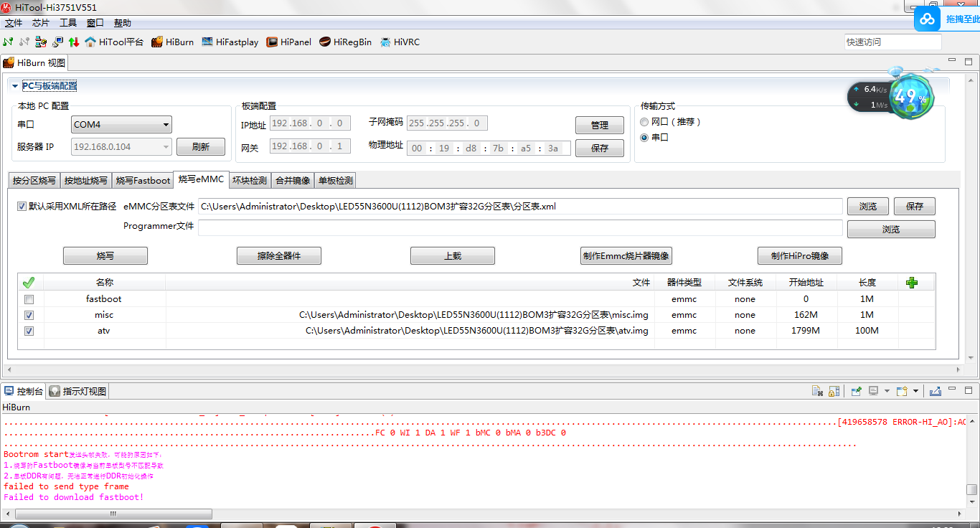Click the Baidu cloud icon at the top right

pos(928,19)
